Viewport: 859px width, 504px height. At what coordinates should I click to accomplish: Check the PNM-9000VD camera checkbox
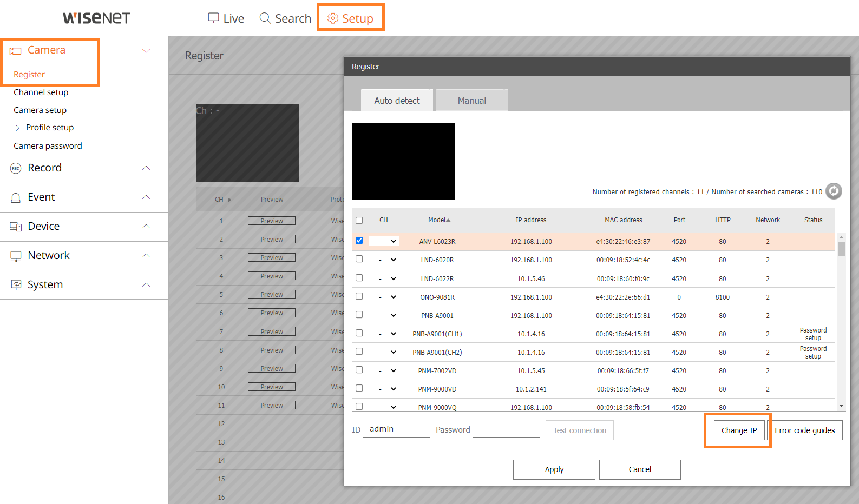pos(359,388)
